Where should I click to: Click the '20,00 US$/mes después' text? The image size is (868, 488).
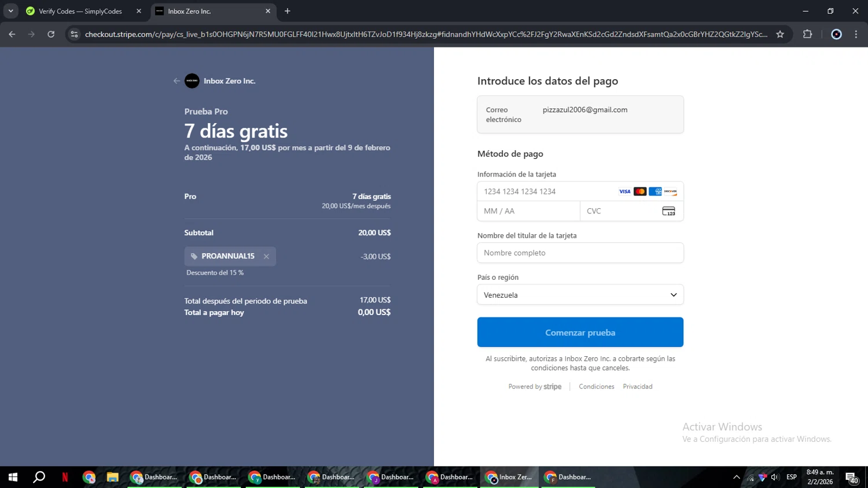356,206
